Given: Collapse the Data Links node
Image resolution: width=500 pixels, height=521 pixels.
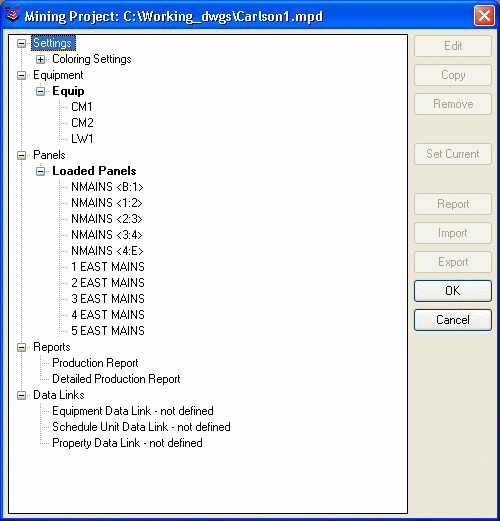Looking at the screenshot, I should click(21, 395).
